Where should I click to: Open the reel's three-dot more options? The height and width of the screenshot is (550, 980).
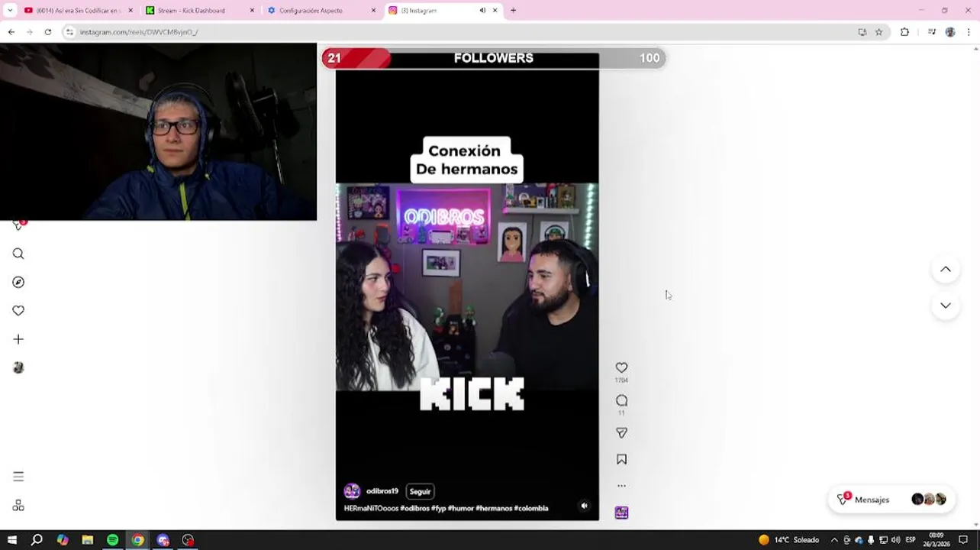[621, 486]
